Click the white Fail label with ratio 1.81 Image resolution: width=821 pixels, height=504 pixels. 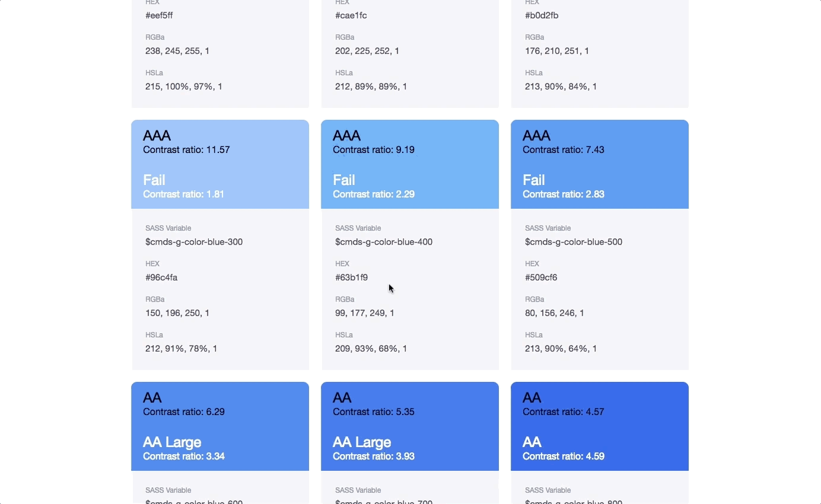click(x=154, y=180)
